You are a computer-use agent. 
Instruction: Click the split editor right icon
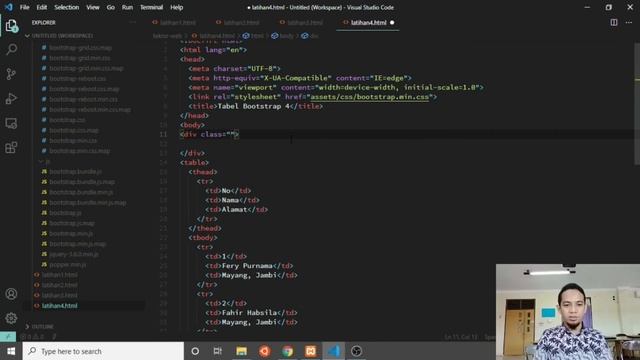[614, 22]
